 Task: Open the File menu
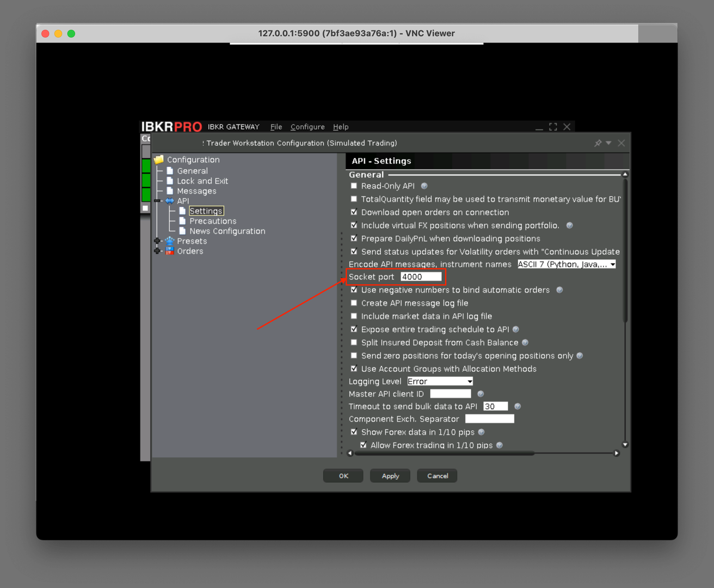pyautogui.click(x=276, y=127)
